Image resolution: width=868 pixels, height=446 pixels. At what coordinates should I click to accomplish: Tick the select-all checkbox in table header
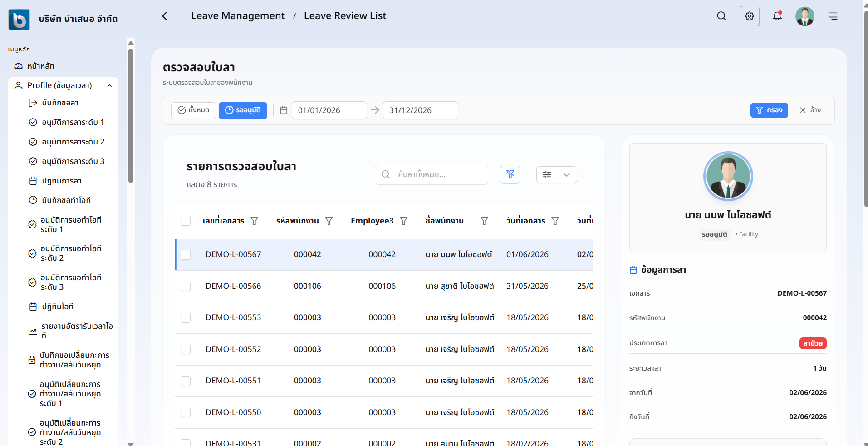point(186,221)
